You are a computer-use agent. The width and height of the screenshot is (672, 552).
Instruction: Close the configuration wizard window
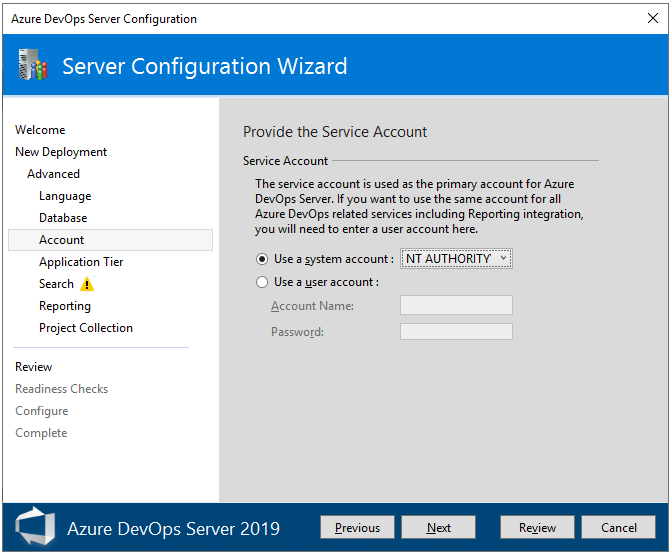653,18
